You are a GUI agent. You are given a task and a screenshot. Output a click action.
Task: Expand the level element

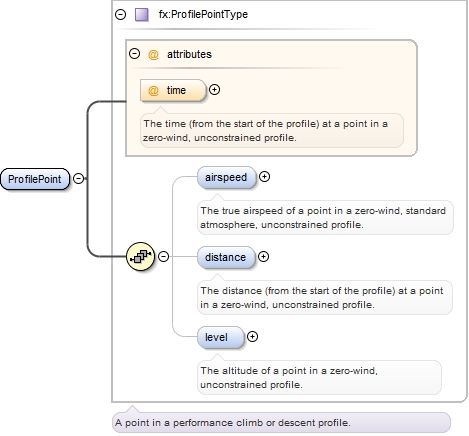[x=252, y=337]
